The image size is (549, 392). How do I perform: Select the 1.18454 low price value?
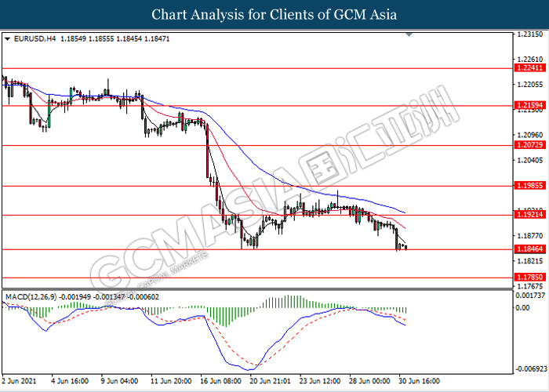129,39
